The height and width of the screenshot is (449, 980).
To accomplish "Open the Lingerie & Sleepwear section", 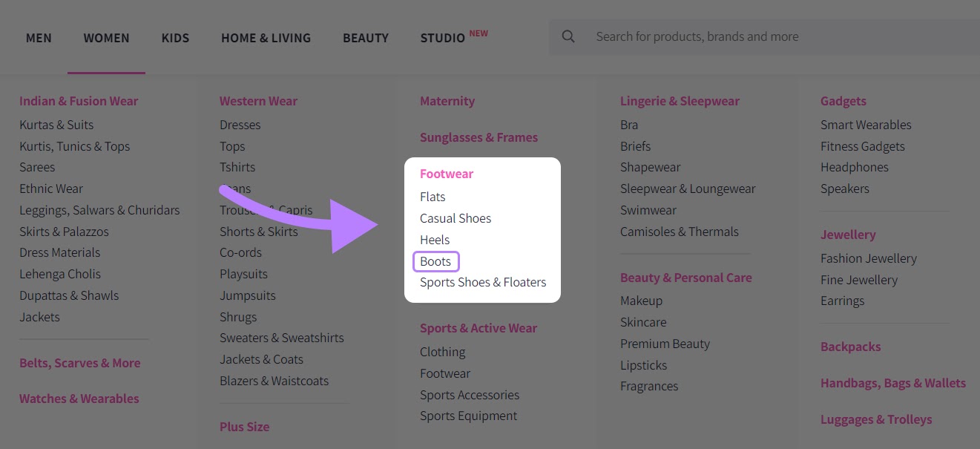I will [x=680, y=100].
